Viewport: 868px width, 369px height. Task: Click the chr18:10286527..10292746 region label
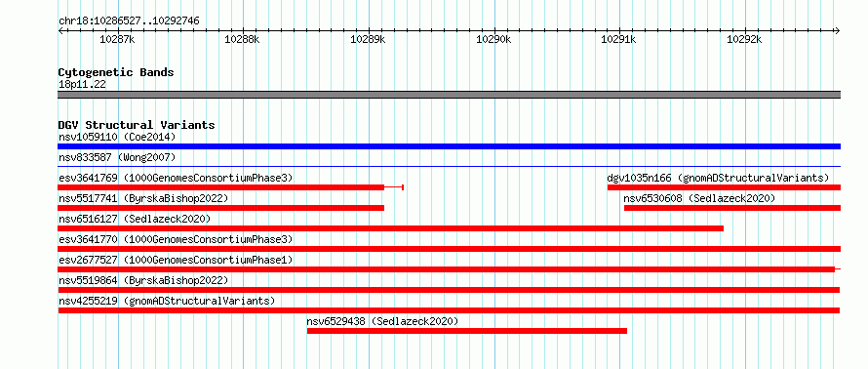(129, 21)
